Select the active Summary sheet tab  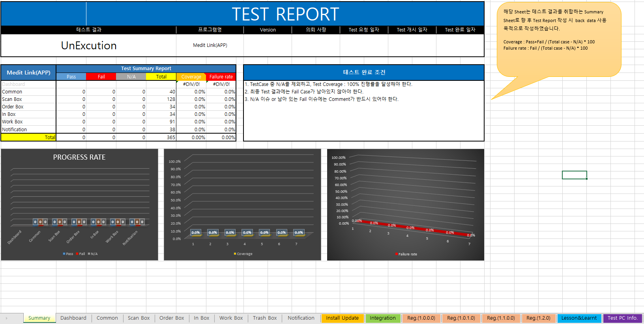point(39,318)
